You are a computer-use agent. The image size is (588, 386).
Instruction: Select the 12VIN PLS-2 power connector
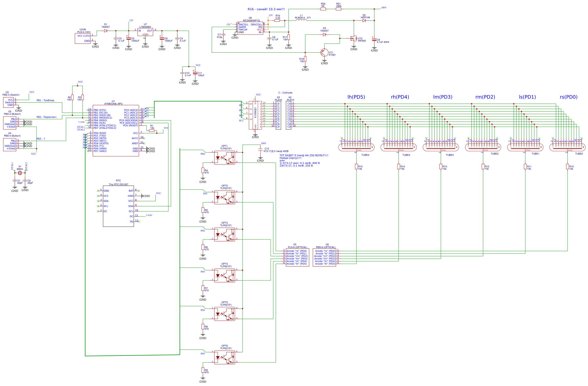click(x=82, y=38)
